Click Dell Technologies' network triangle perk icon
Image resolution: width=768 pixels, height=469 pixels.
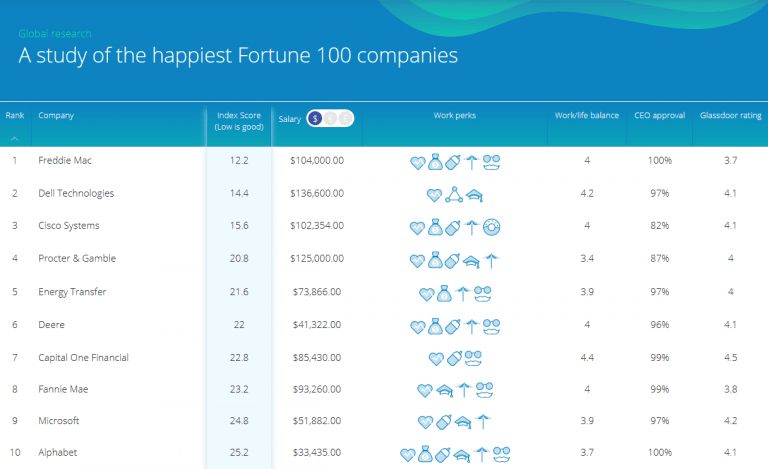tap(454, 194)
